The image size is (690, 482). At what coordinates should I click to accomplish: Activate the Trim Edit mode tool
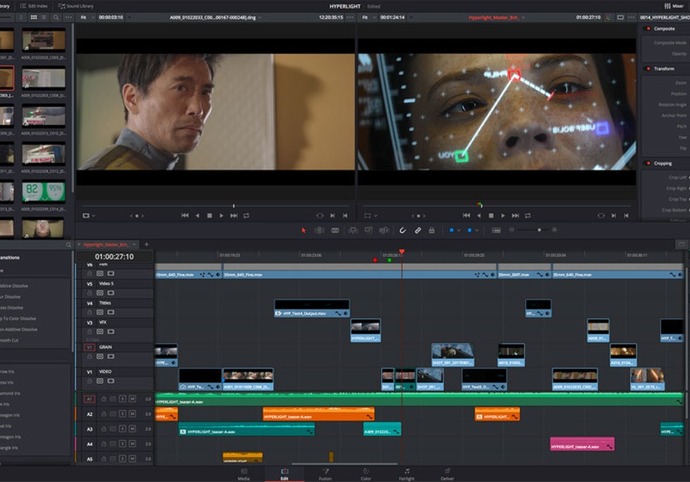319,230
